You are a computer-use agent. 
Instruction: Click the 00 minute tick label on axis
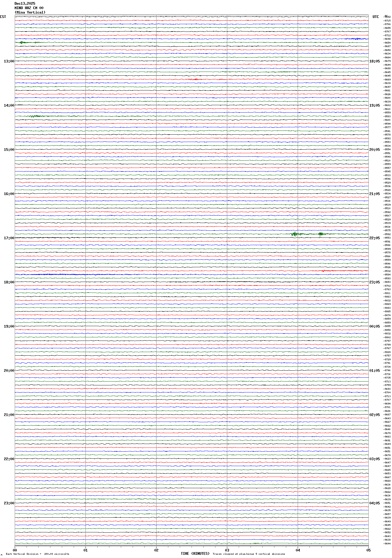pyautogui.click(x=15, y=550)
